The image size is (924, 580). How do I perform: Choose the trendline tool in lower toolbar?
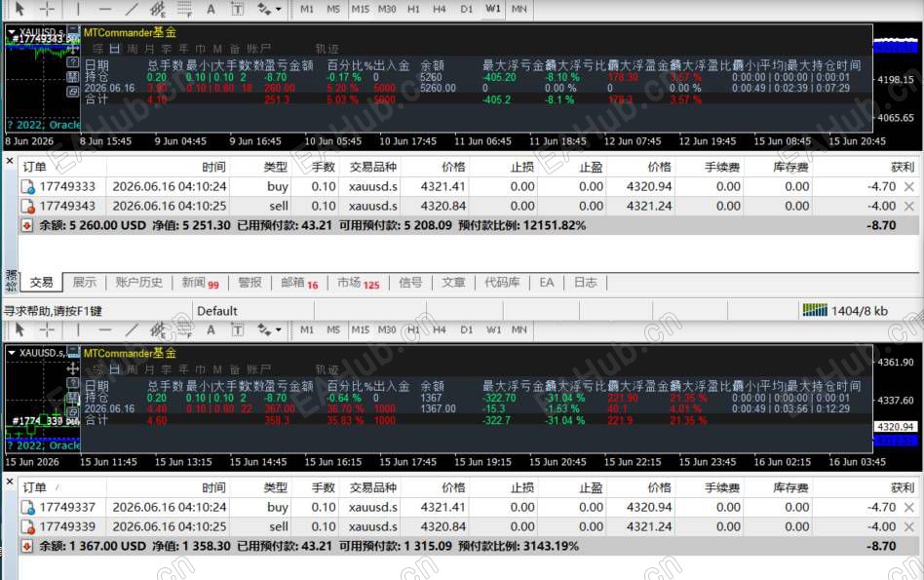pos(132,329)
